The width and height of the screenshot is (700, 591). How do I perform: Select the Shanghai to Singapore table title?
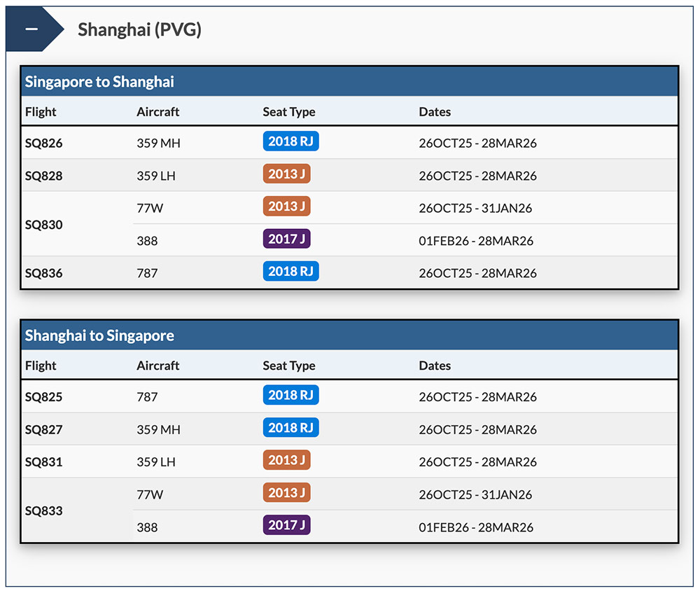99,335
